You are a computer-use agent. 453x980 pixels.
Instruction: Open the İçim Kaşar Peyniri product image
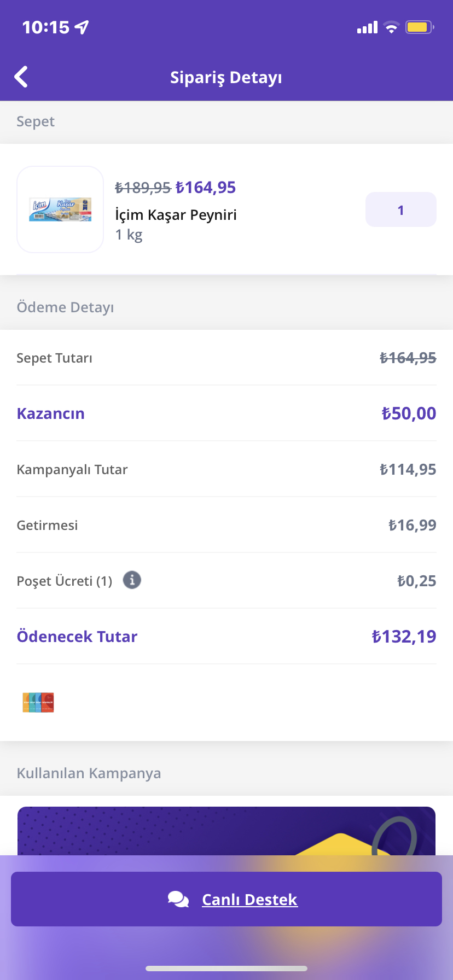60,209
